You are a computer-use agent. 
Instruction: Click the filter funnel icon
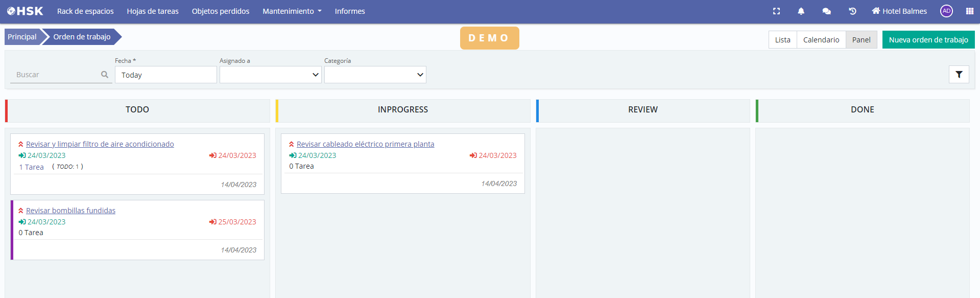pos(959,75)
